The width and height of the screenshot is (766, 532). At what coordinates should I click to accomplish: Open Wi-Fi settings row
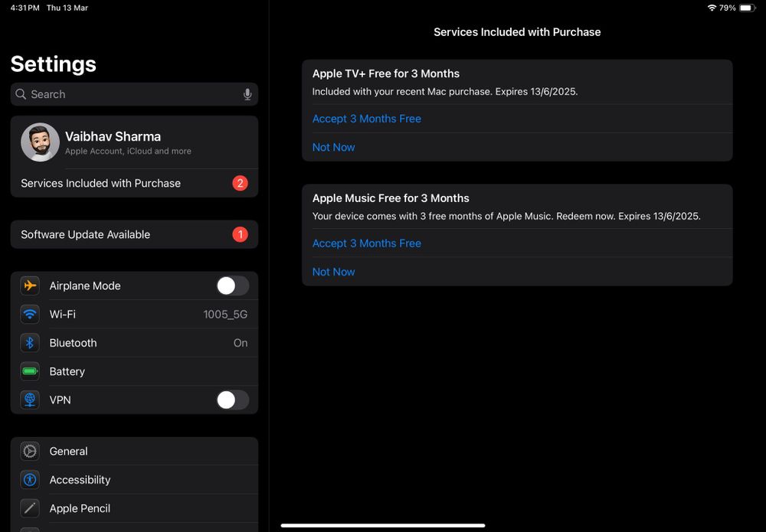coord(134,315)
